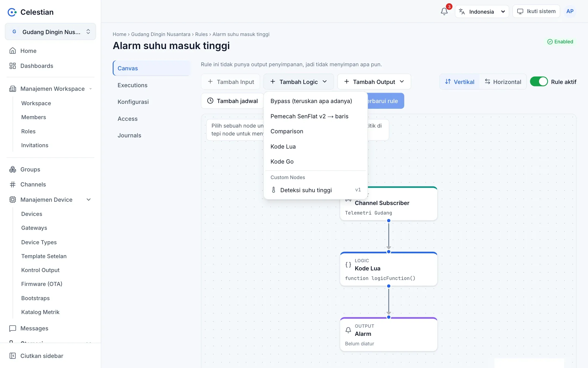Click the thermometer icon beside Deteksi suhu tinggi
The image size is (588, 368).
pyautogui.click(x=274, y=190)
